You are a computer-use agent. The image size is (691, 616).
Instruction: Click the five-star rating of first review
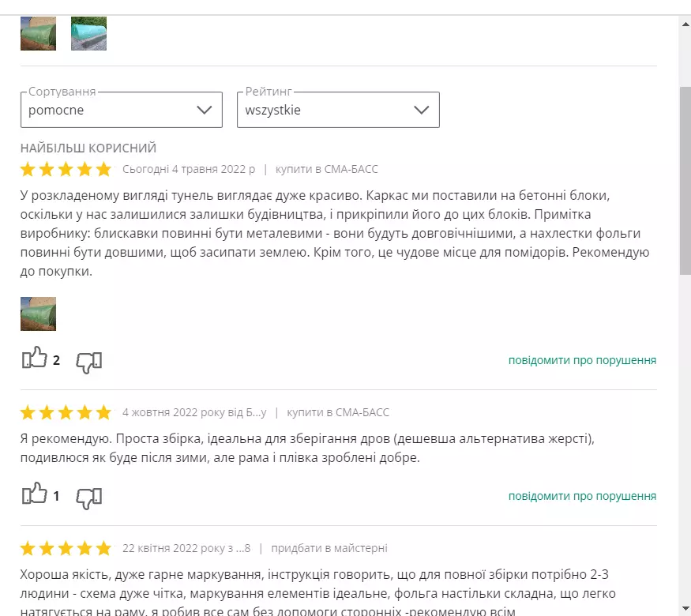tap(66, 169)
